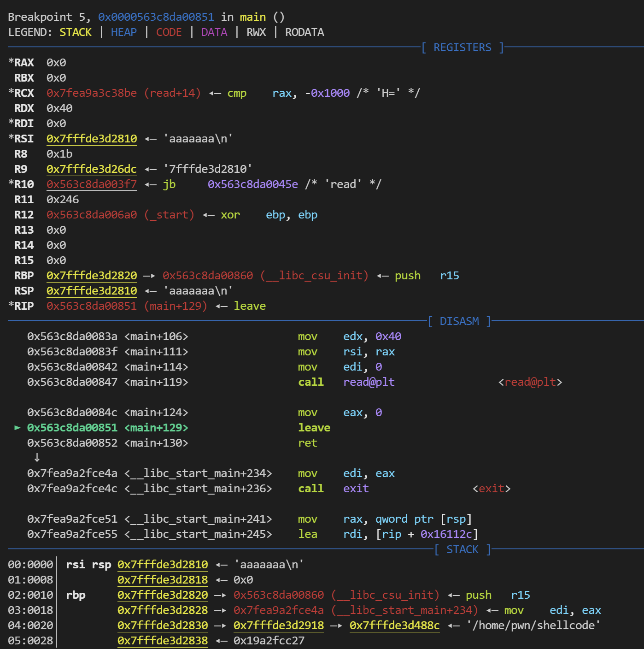Select the DATA legend label
The width and height of the screenshot is (644, 649).
pyautogui.click(x=214, y=32)
